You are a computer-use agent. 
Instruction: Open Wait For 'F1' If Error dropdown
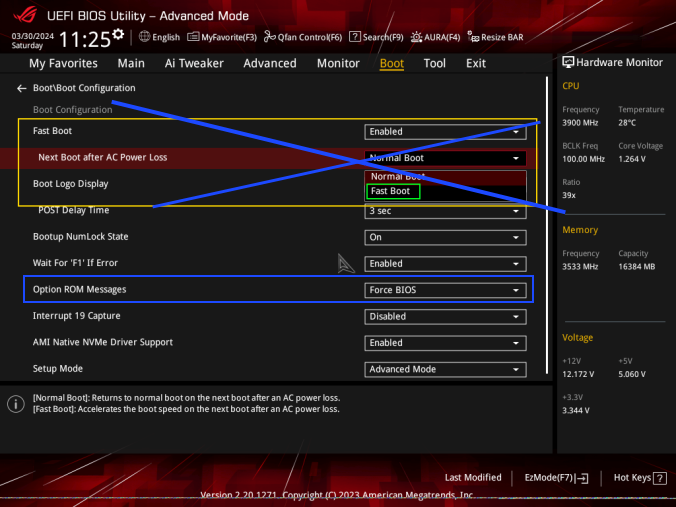(x=445, y=263)
